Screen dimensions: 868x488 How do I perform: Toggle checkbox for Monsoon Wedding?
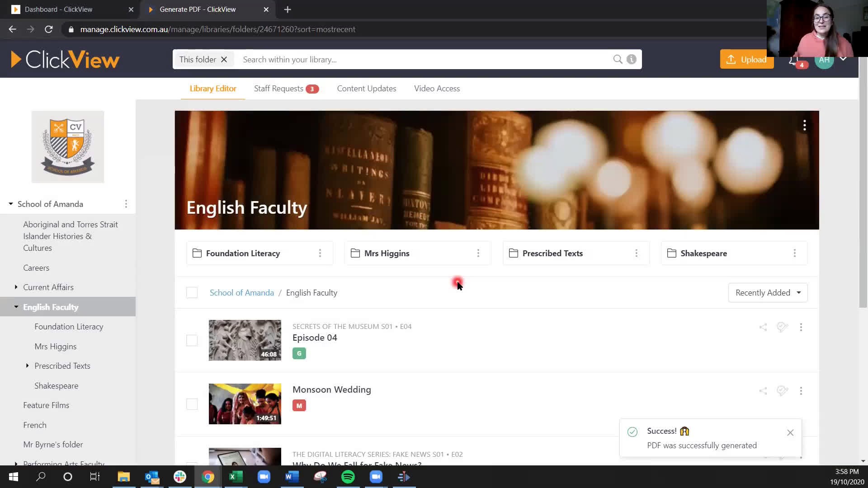(192, 404)
